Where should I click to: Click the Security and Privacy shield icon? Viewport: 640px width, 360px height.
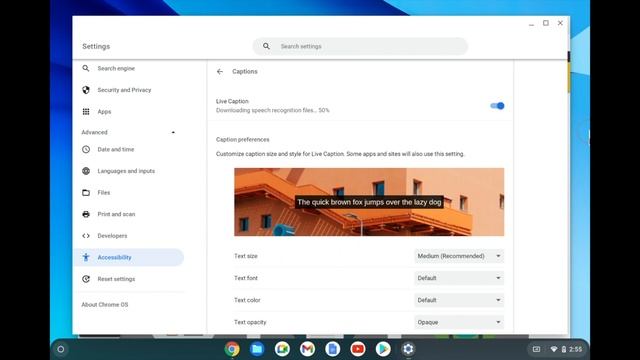(86, 90)
